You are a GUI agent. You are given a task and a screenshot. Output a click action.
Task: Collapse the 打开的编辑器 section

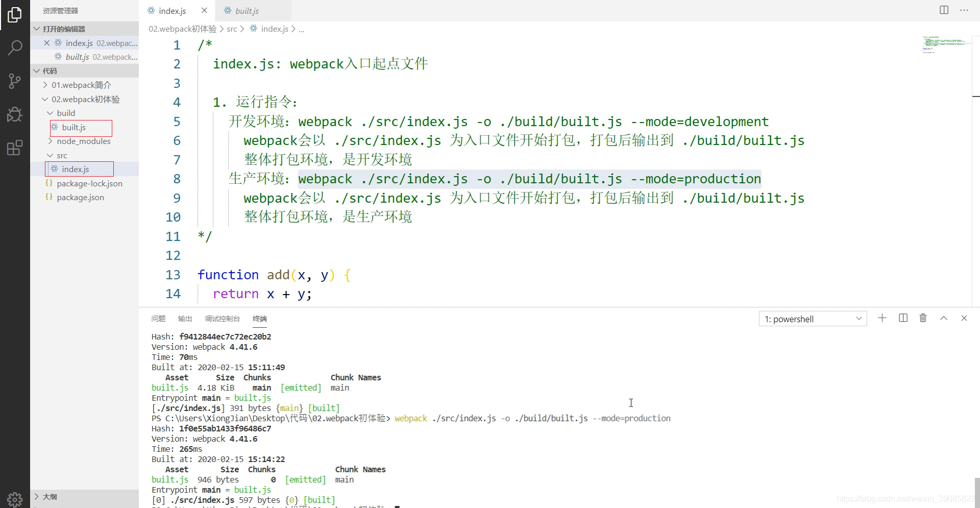84,29
